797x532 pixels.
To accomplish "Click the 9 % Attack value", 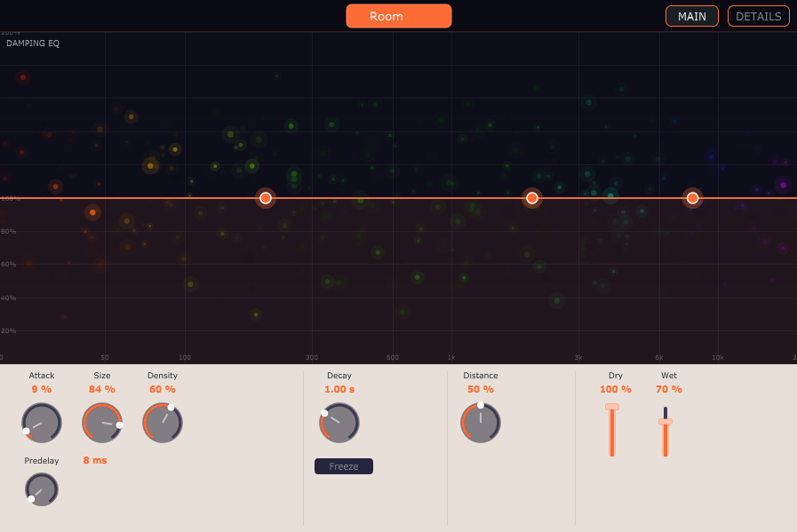I will 41,389.
